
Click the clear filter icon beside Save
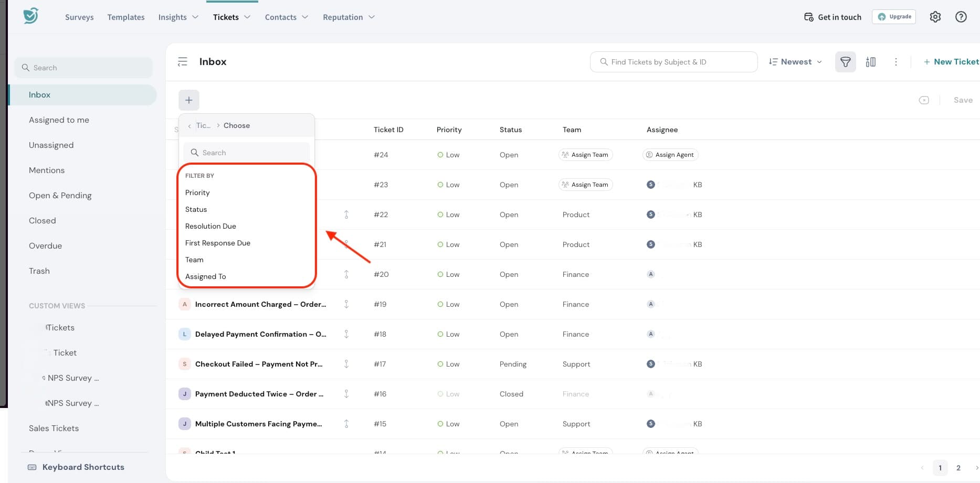(x=924, y=100)
